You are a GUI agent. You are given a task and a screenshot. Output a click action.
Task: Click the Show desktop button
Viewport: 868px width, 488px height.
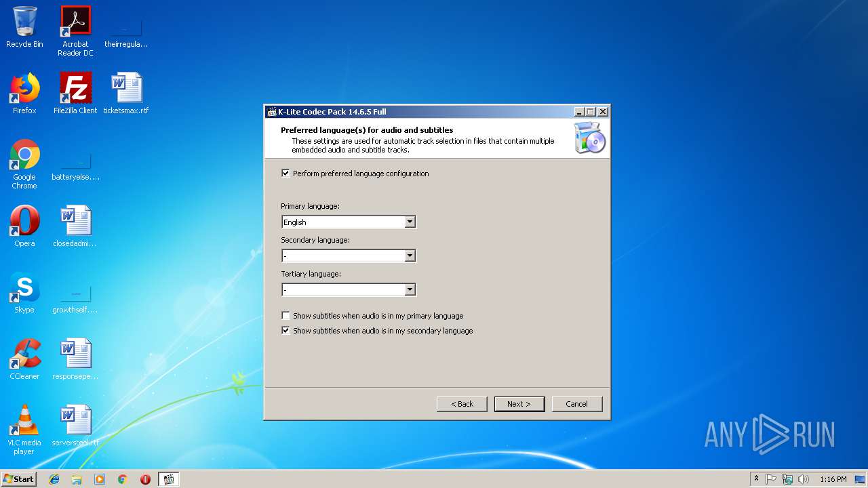click(x=860, y=479)
